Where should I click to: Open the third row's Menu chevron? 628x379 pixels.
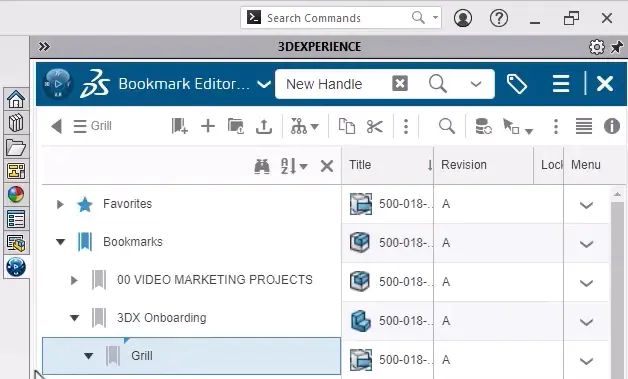coord(586,283)
